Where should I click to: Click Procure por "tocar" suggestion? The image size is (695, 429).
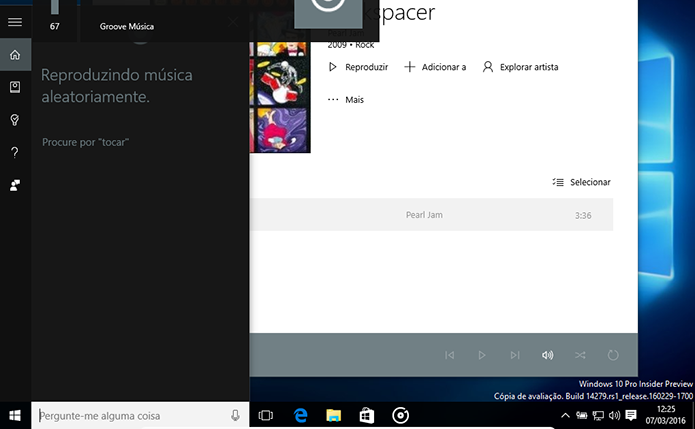[86, 142]
